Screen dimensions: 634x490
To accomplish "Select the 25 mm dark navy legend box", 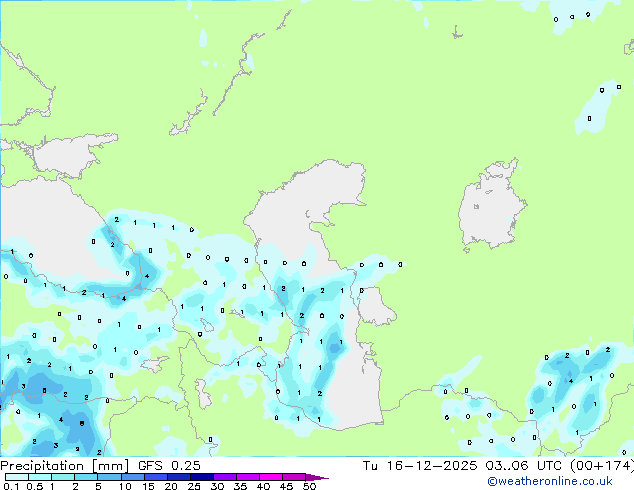I will point(201,477).
